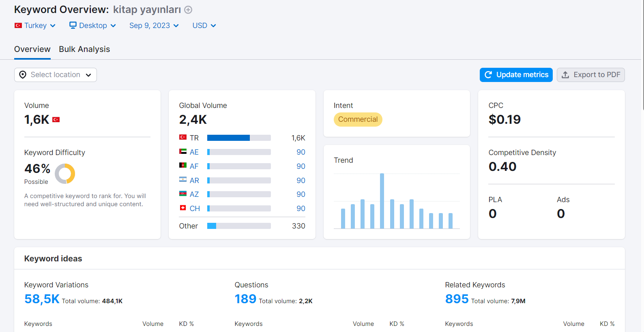Switch to the Bulk Analysis tab
The height and width of the screenshot is (332, 644).
tap(84, 49)
